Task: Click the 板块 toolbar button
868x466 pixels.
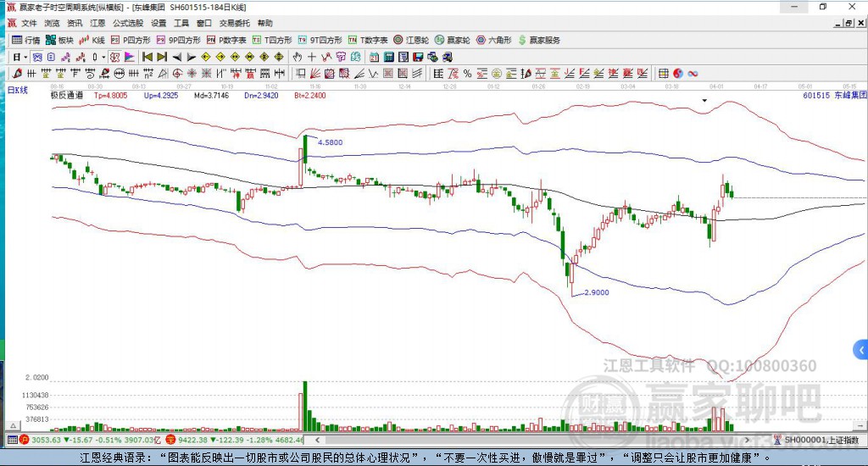Action: (60, 40)
